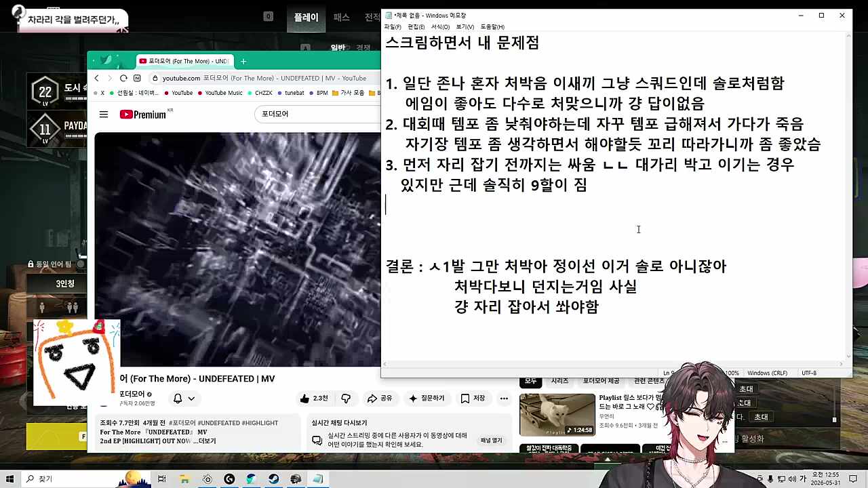Open the tunebat bookmark
Screen dimensions: 868x488
tap(290, 93)
